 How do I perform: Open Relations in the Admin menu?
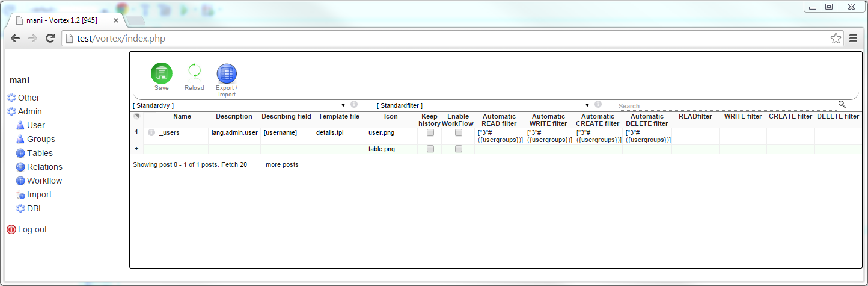click(44, 167)
